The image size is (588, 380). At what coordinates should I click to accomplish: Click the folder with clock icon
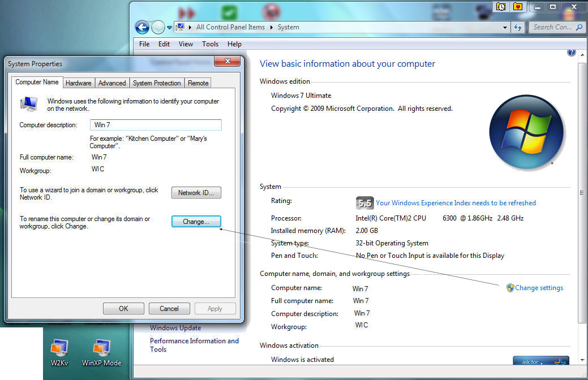501,6
